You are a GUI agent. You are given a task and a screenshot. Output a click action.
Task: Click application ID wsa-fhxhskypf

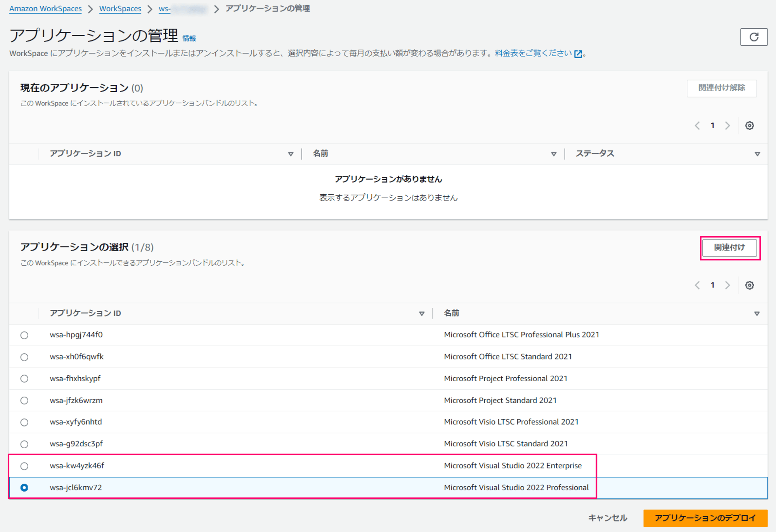point(75,378)
